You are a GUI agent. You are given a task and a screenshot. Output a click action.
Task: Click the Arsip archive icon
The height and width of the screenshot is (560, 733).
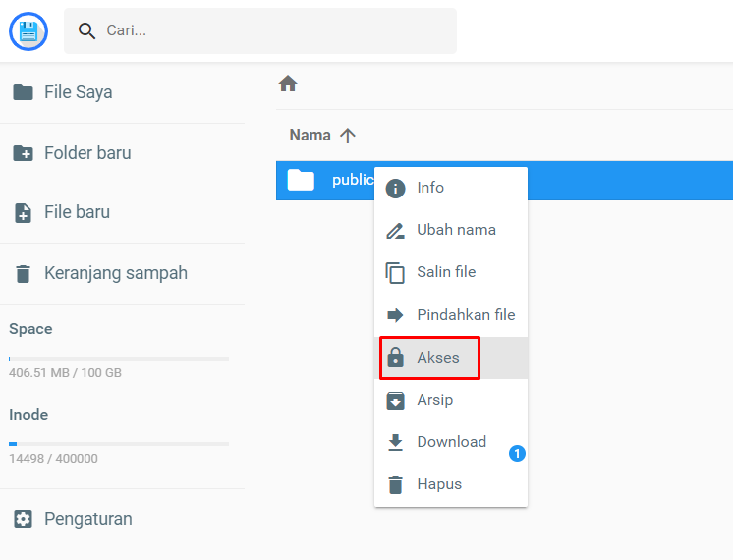tap(396, 401)
